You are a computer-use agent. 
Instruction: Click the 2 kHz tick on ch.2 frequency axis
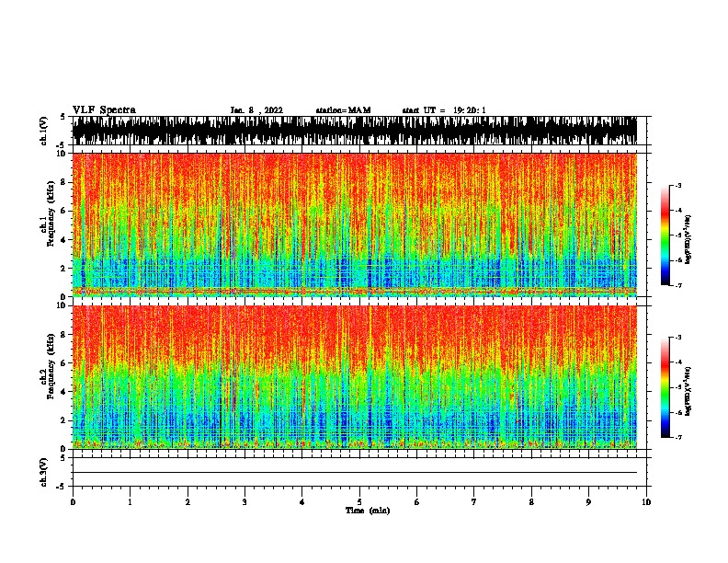[63, 420]
